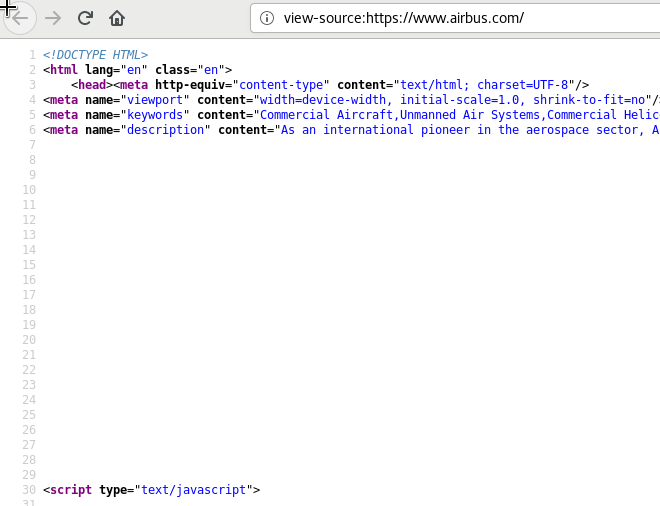
Task: Click the script tag on line 30
Action: [71, 490]
